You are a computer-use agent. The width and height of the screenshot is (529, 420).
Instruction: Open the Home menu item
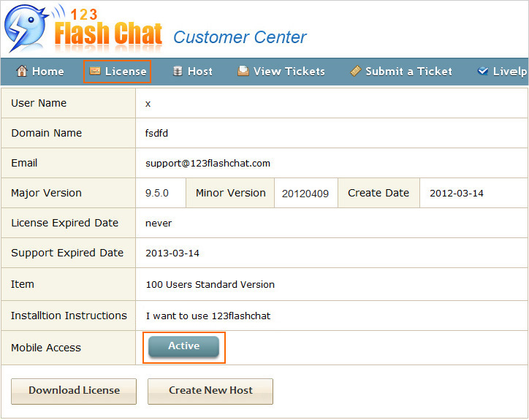(x=39, y=71)
